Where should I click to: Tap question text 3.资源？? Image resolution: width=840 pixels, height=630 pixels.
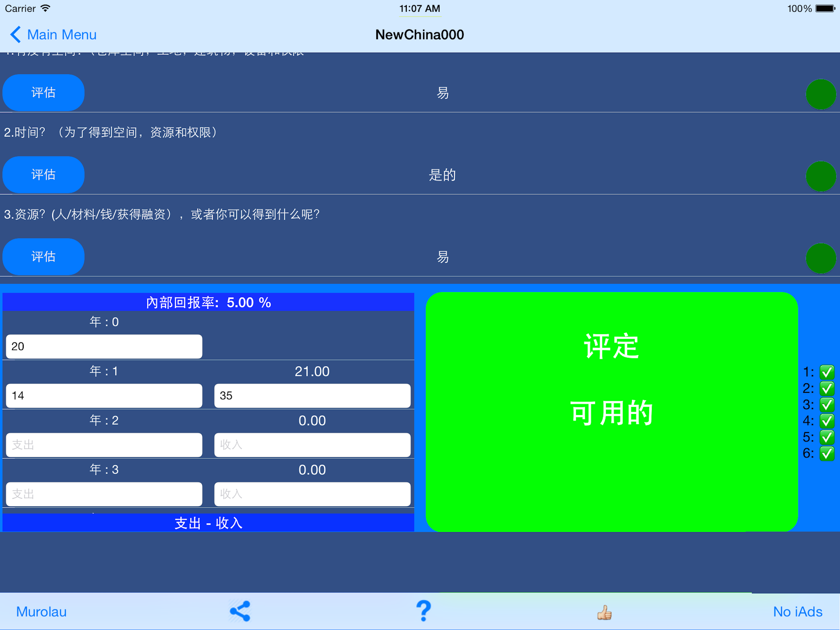[162, 214]
